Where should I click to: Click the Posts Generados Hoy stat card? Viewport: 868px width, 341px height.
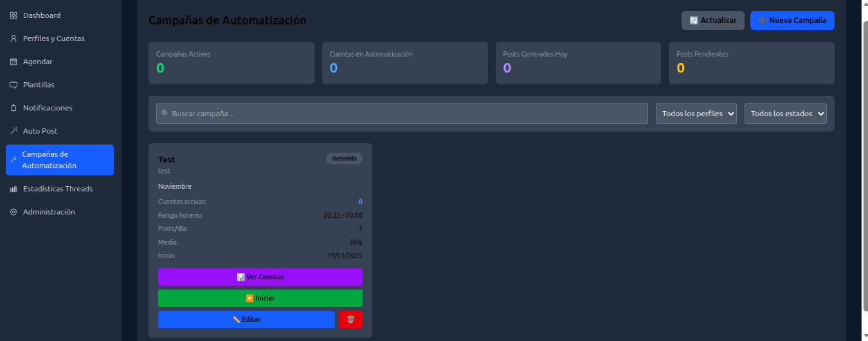click(x=578, y=63)
